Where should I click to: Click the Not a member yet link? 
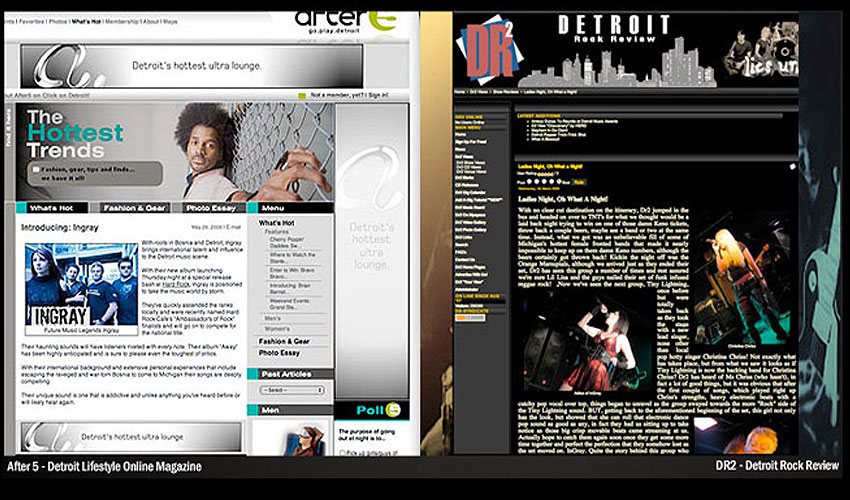338,95
